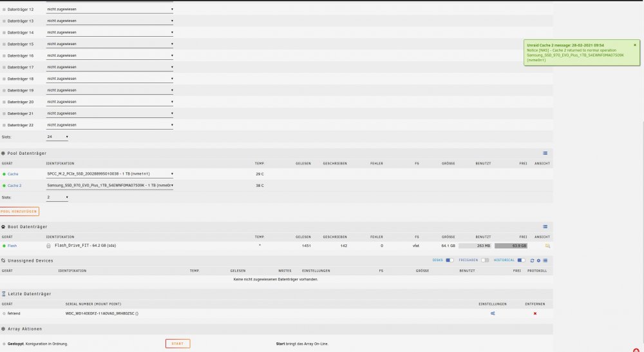Screen dimensions: 644x352
Task: Open Datenträger 14 assignment dropdown
Action: tap(109, 32)
